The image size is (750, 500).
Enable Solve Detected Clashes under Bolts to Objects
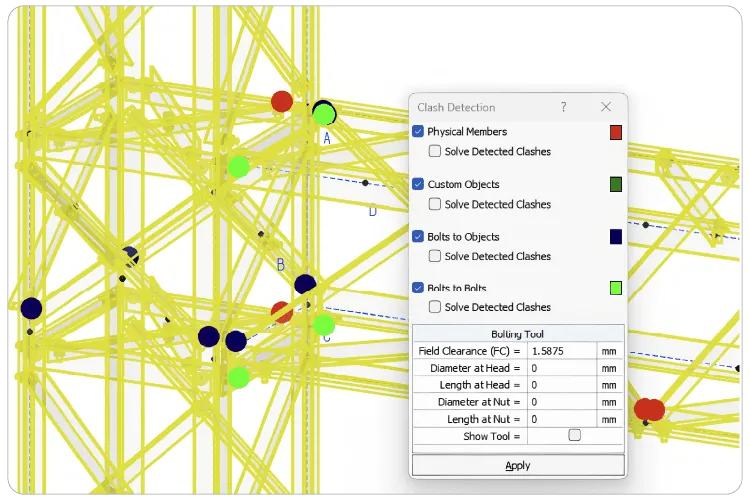(435, 256)
